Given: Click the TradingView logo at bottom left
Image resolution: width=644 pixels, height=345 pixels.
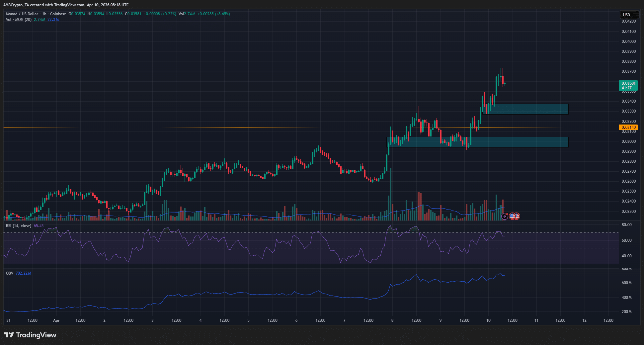Looking at the screenshot, I should click(x=30, y=335).
